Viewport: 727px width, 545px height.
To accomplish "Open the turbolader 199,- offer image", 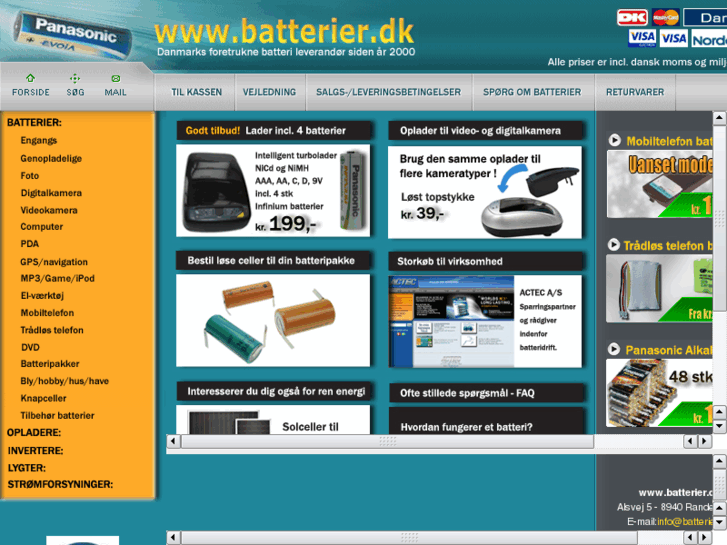I will (x=273, y=190).
